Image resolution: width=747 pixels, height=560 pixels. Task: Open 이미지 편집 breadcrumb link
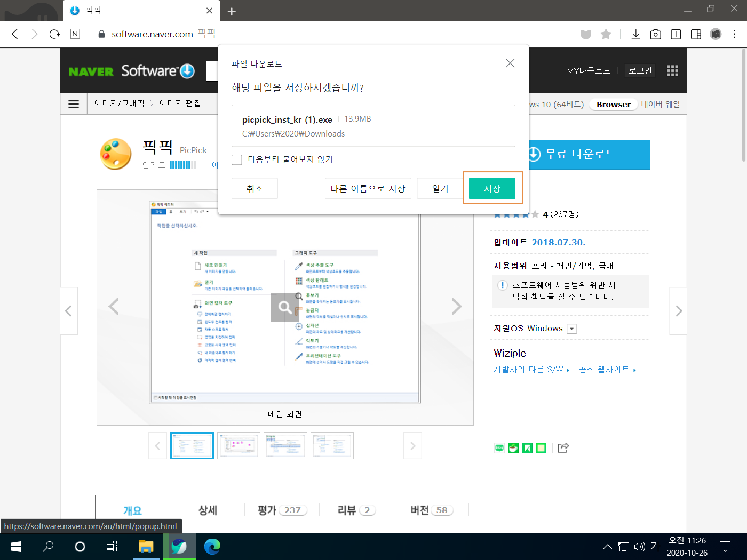coord(180,103)
